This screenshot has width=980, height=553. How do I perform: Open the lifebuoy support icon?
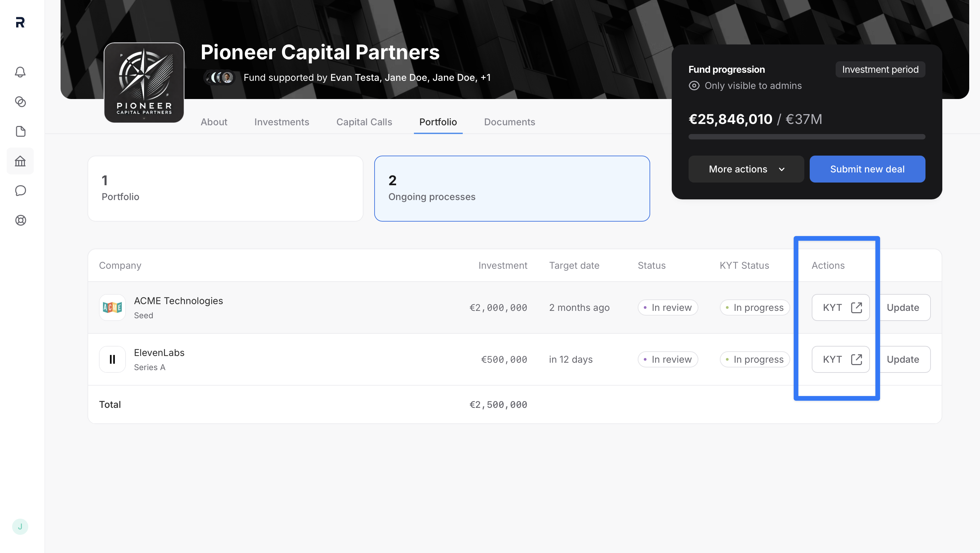tap(20, 220)
